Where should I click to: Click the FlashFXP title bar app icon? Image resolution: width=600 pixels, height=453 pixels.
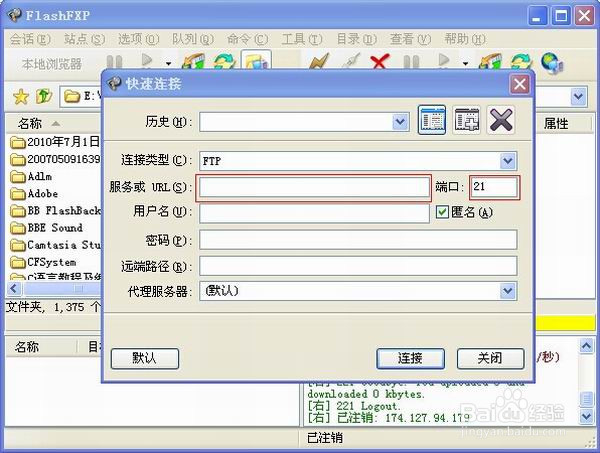point(15,15)
